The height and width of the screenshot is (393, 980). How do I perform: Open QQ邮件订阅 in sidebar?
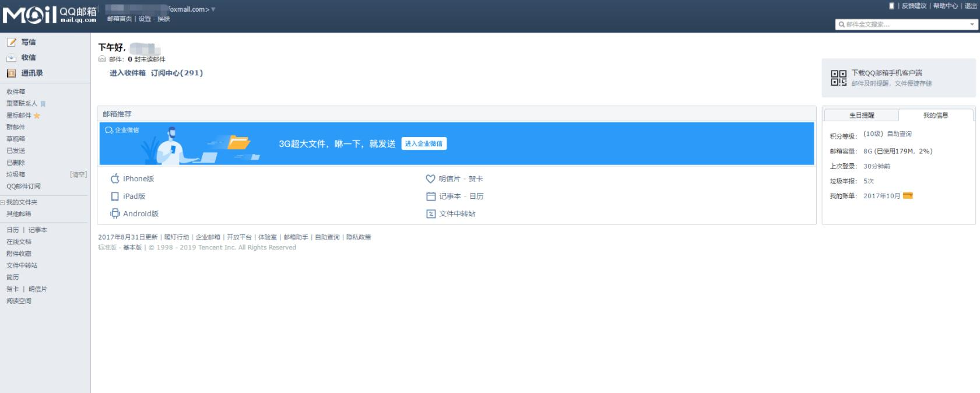(23, 187)
